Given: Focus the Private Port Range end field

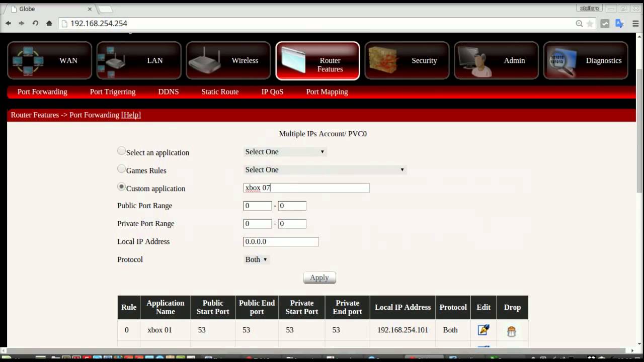Looking at the screenshot, I should [x=292, y=224].
